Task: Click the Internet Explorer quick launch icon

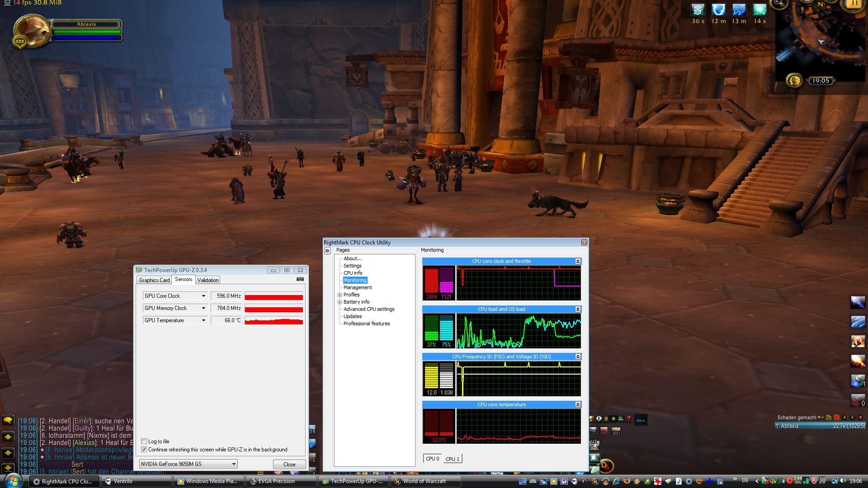Action: click(616, 481)
